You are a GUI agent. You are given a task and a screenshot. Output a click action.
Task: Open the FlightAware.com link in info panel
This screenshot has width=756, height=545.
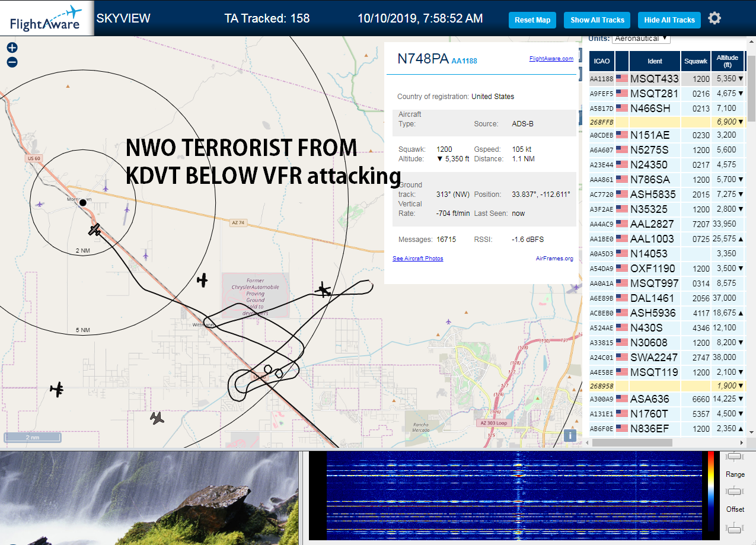click(x=551, y=58)
